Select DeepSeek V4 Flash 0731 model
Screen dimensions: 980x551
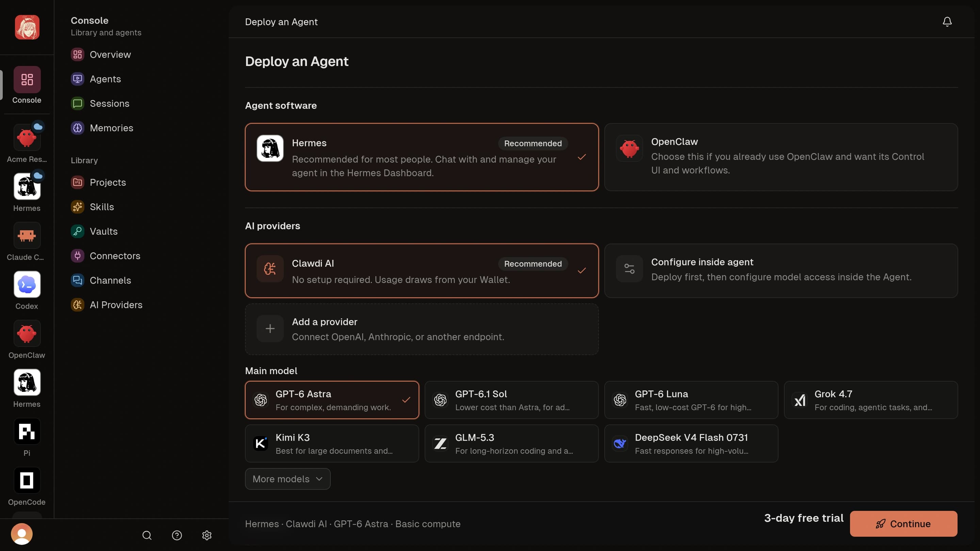(x=691, y=444)
